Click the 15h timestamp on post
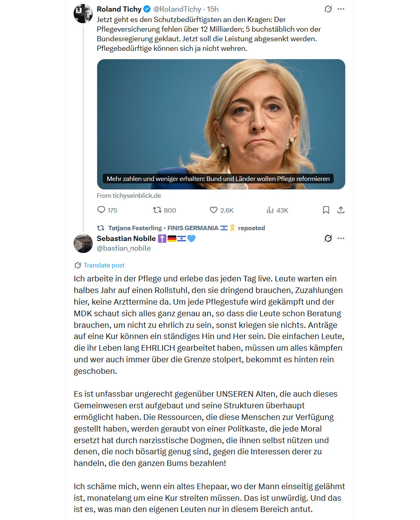The width and height of the screenshot is (420, 520). tap(213, 9)
